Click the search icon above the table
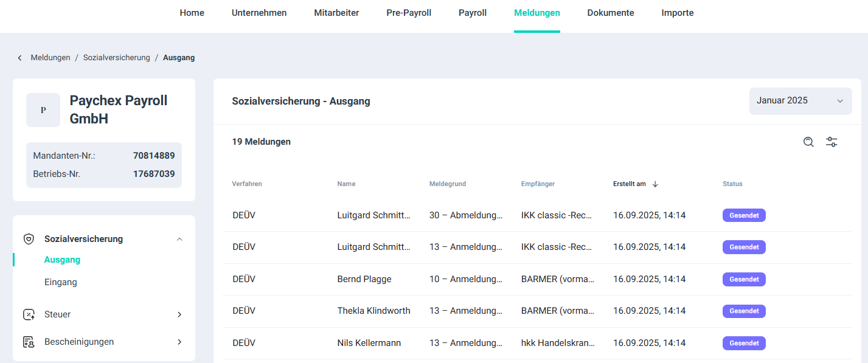Image resolution: width=868 pixels, height=363 pixels. 808,142
